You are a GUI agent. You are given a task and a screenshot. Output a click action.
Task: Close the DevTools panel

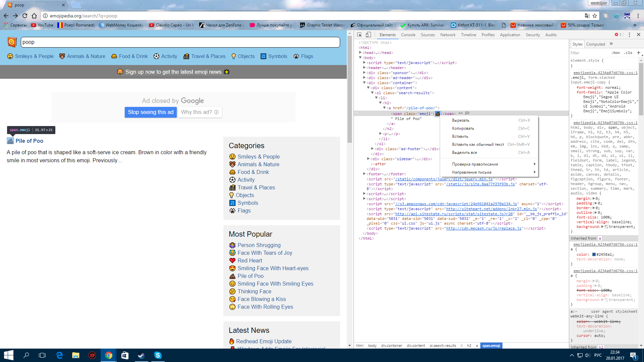pyautogui.click(x=639, y=35)
